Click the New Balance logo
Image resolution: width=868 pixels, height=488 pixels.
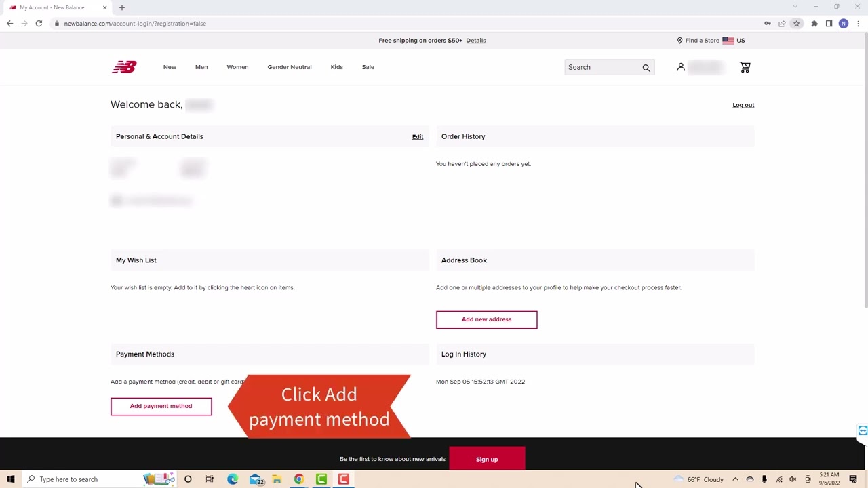[124, 67]
